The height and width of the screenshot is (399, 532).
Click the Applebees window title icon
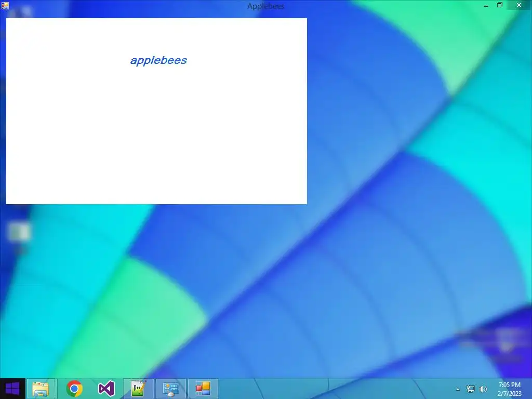pos(5,5)
